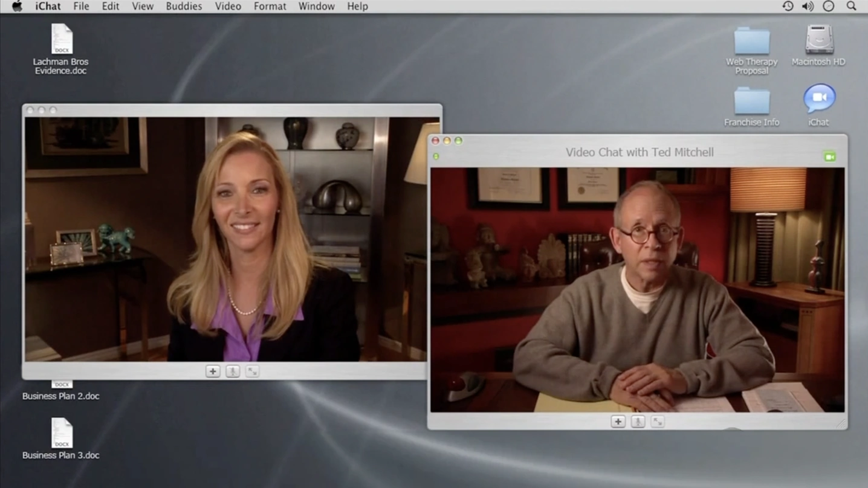Open the File menu
This screenshot has width=868, height=488.
pos(81,7)
